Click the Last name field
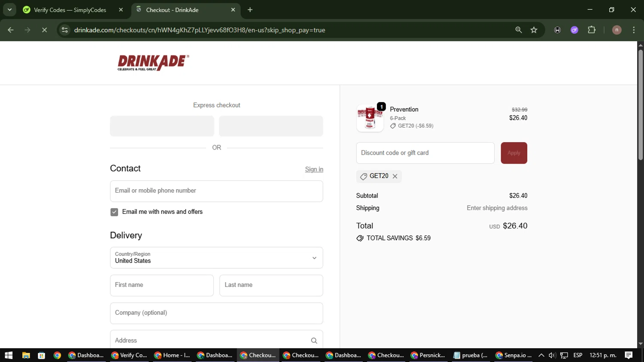This screenshot has height=362, width=644. point(271,286)
